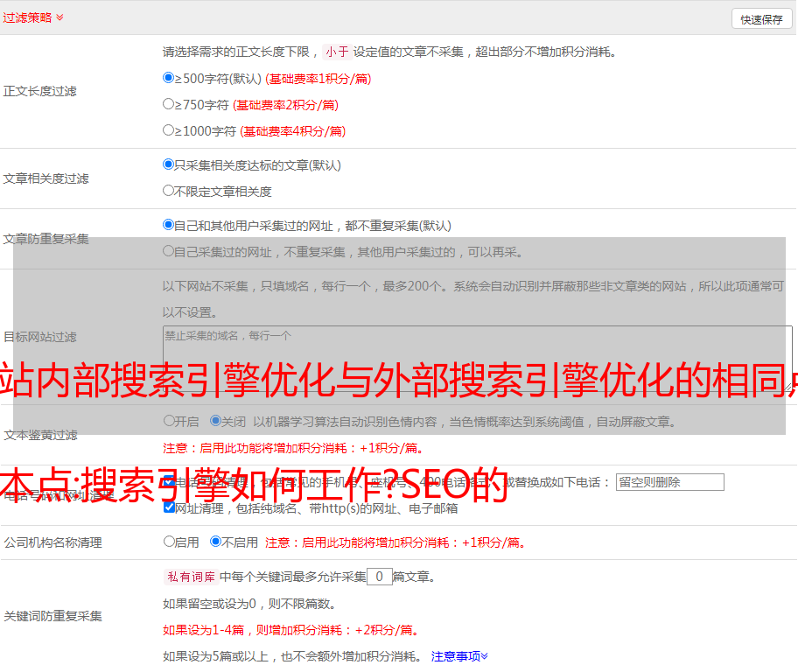This screenshot has width=798, height=672.
Task: Click red text 基础费率1积分/篇
Action: [318, 79]
